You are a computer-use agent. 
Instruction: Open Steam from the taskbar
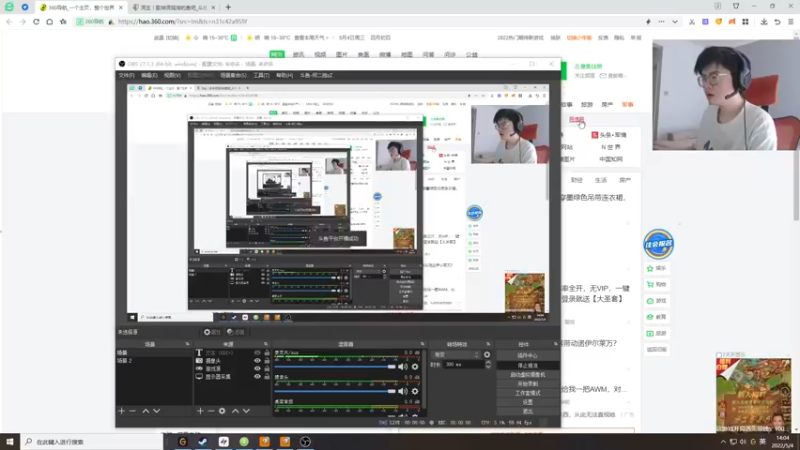point(203,441)
